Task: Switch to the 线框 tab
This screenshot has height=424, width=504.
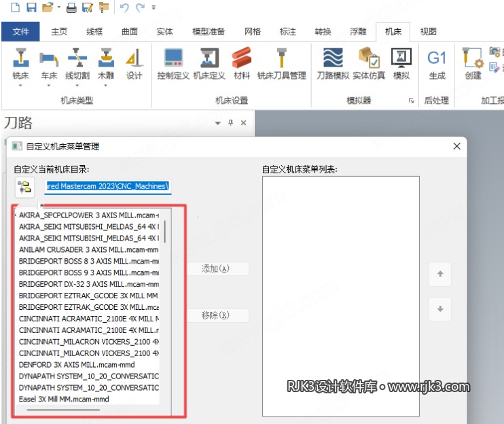Action: click(94, 31)
